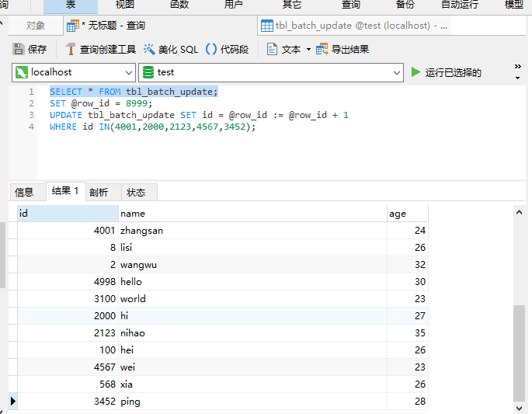The width and height of the screenshot is (532, 414).
Task: Click the Model (模型) toolbar item
Action: coord(514,5)
